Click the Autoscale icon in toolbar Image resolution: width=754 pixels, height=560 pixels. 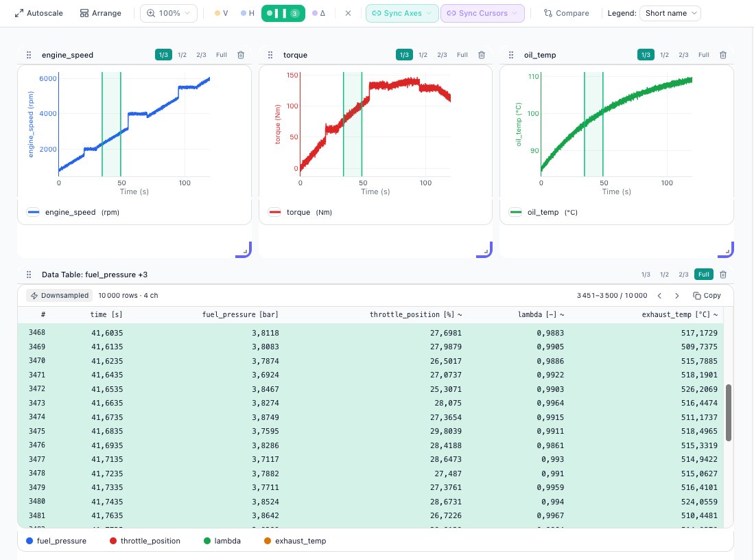pos(19,13)
